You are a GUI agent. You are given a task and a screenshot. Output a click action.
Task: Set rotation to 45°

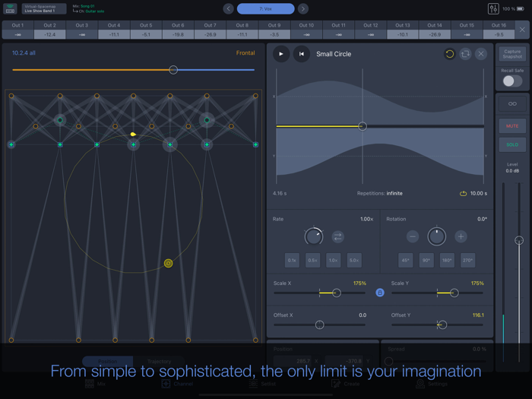tap(405, 260)
